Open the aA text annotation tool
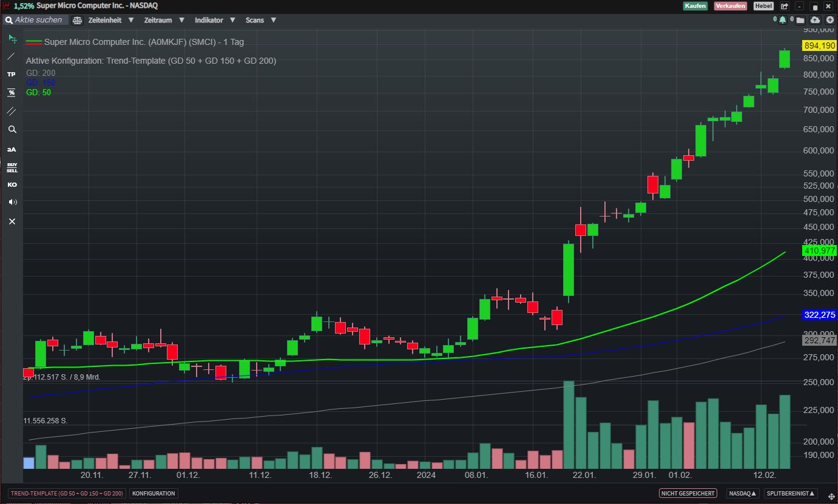Viewport: 838px width, 504px height. [x=12, y=149]
